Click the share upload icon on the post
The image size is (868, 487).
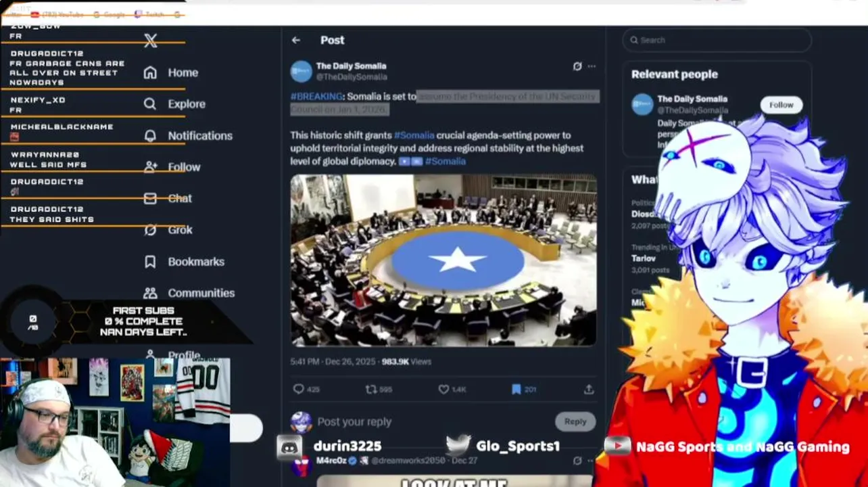[x=589, y=389]
